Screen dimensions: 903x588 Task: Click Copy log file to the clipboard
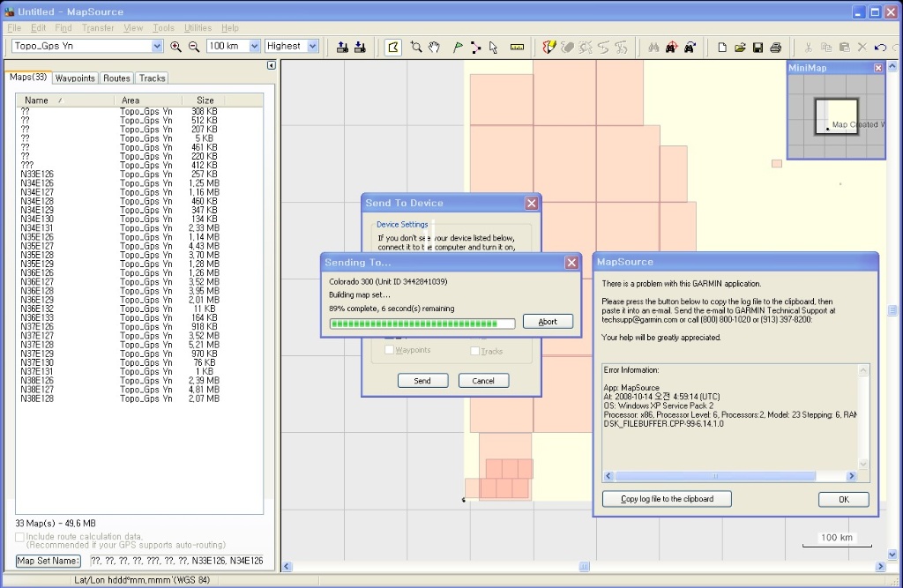click(x=667, y=499)
